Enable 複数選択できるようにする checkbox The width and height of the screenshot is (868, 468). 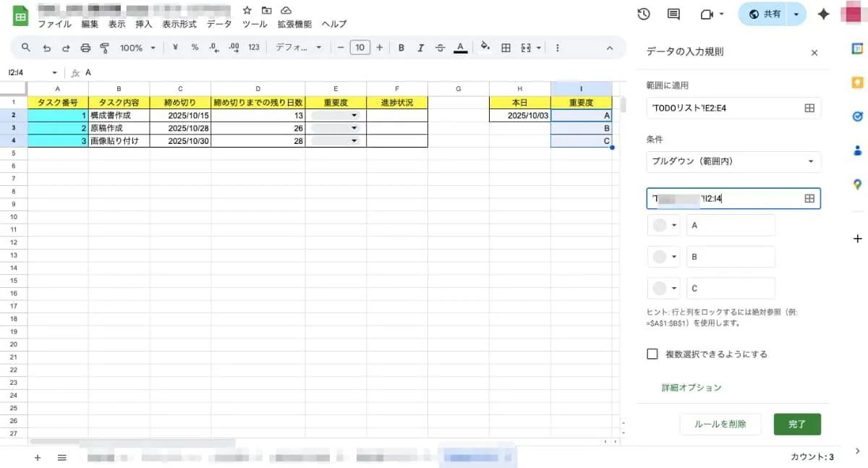(x=651, y=354)
